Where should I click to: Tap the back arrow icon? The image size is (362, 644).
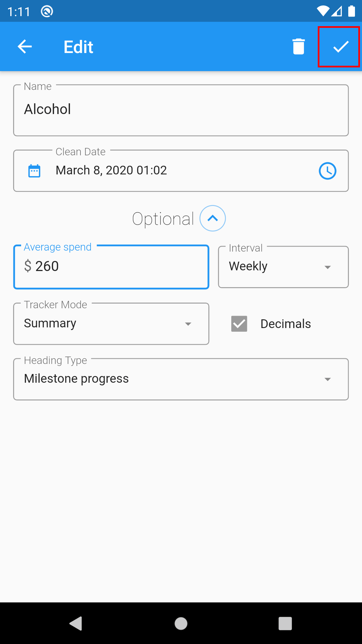click(24, 47)
